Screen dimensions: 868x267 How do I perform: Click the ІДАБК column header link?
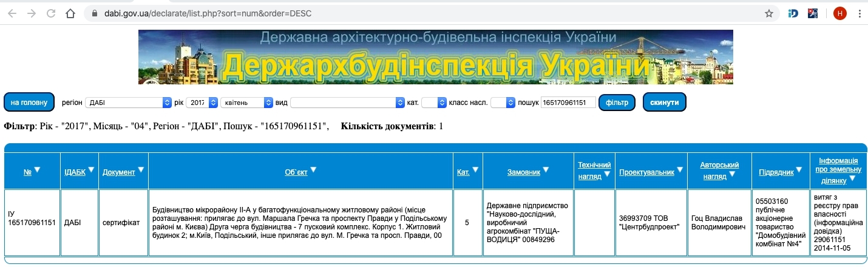pyautogui.click(x=75, y=172)
